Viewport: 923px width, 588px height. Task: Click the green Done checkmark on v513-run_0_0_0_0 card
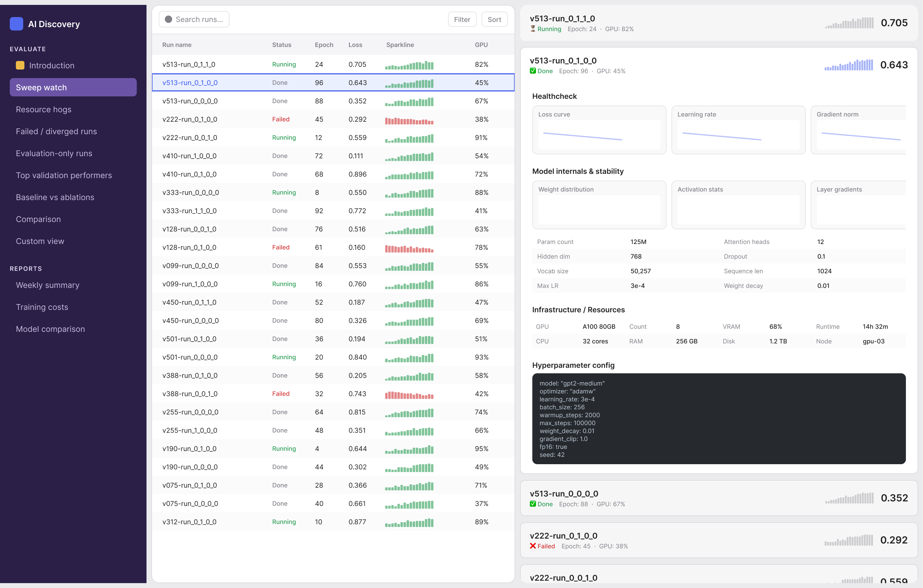[x=533, y=504]
